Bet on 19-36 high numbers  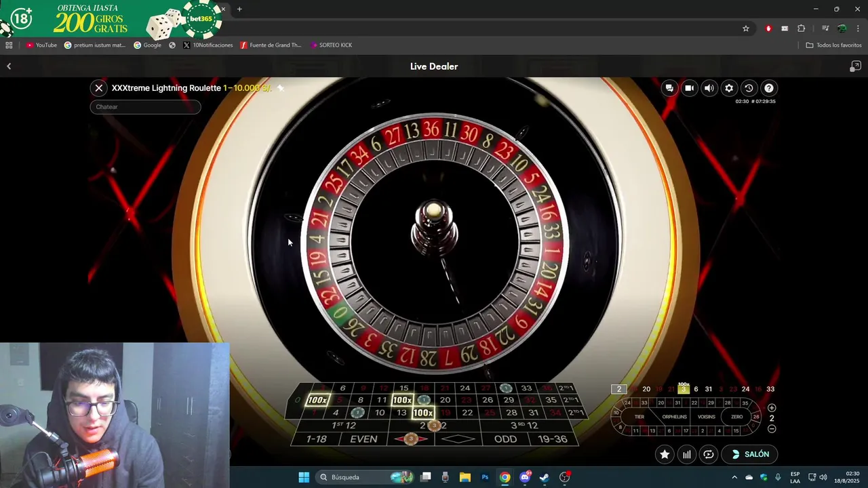pos(552,439)
